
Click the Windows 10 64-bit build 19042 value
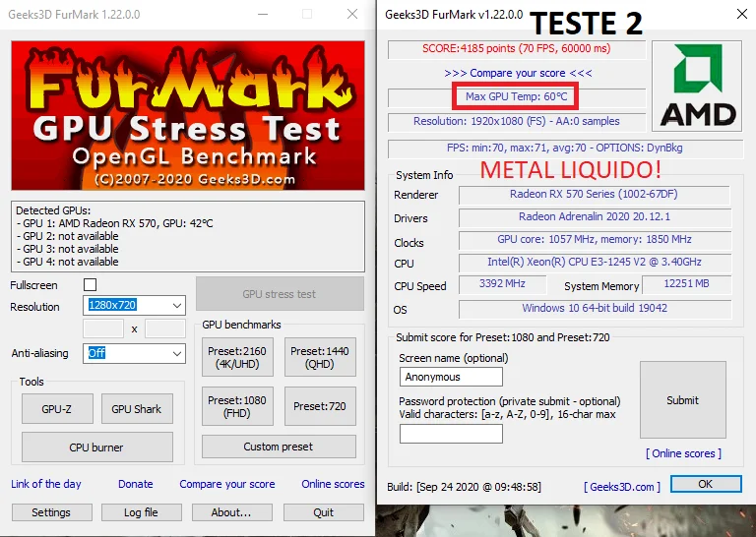point(594,308)
